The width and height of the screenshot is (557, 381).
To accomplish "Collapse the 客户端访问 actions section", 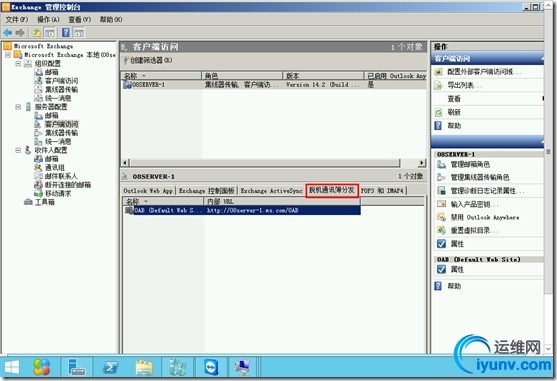I will click(542, 59).
